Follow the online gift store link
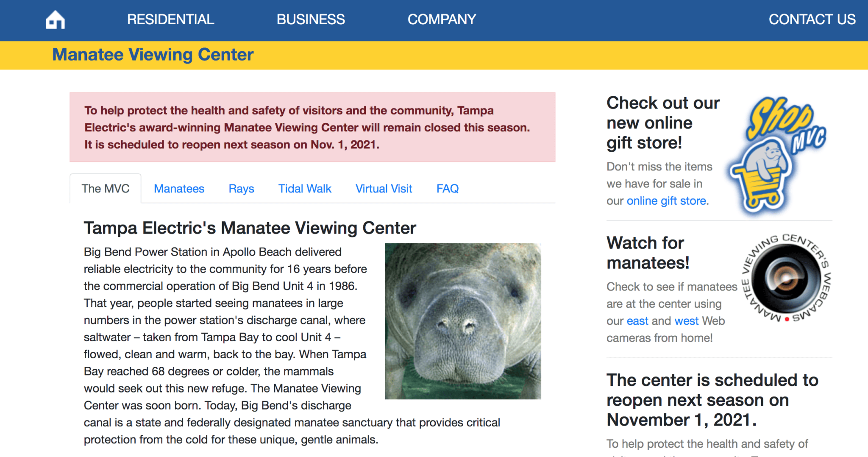 tap(666, 201)
